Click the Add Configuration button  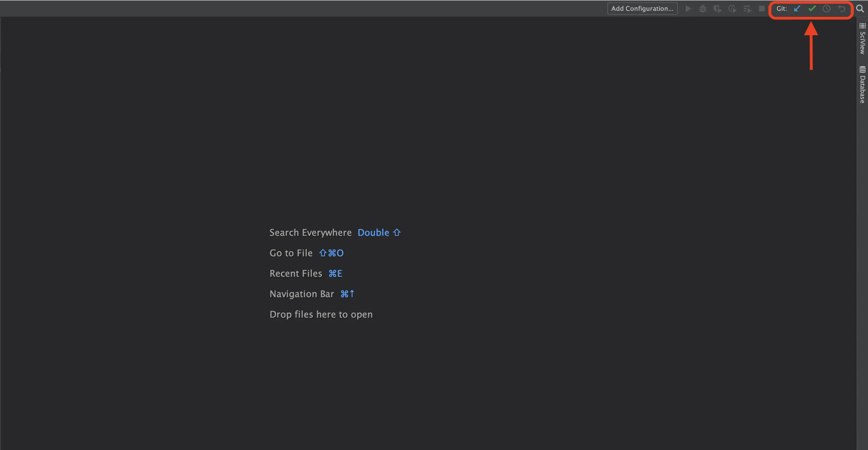coord(642,9)
